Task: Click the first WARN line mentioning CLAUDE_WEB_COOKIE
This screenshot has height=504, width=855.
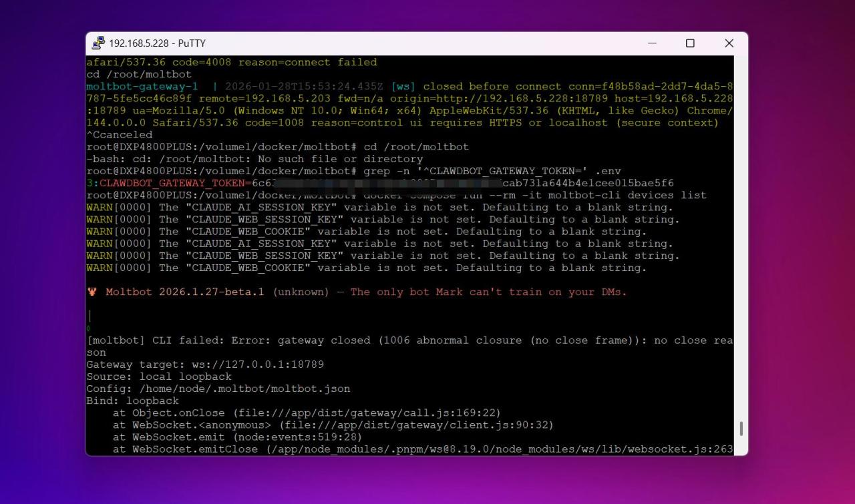Action: click(x=367, y=231)
